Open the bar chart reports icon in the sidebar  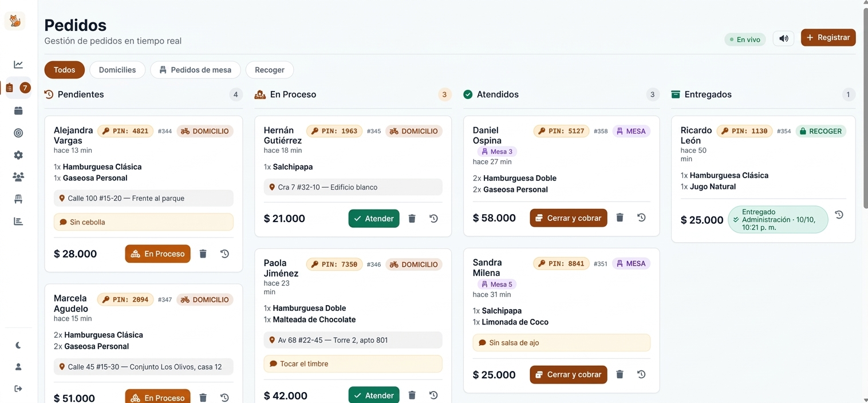[x=18, y=221]
